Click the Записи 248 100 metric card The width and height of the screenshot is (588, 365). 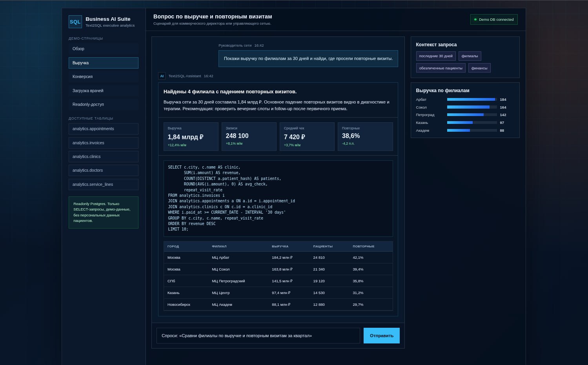(249, 136)
